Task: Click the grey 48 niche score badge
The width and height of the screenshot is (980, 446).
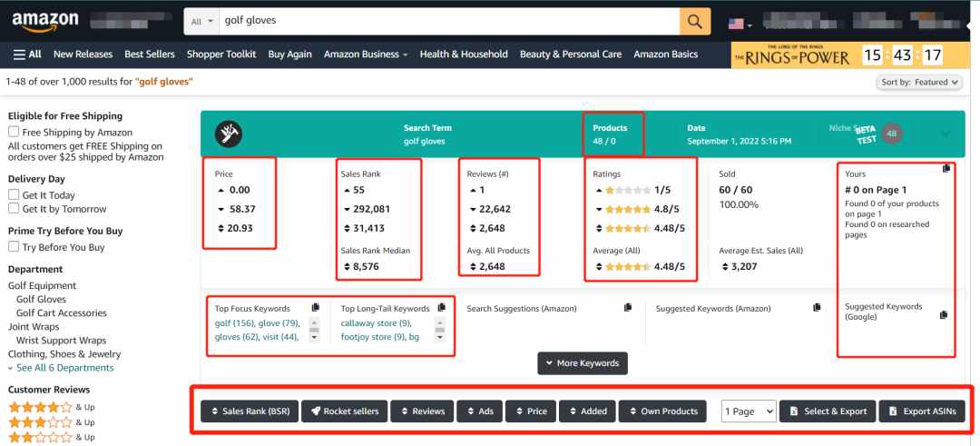Action: [x=892, y=134]
